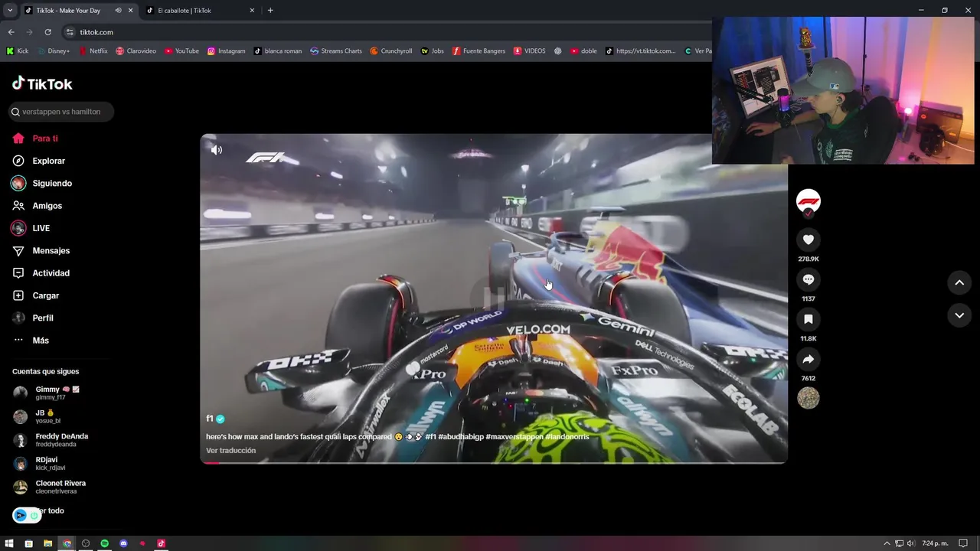Go back in browser history
Viewport: 980px width, 551px height.
pyautogui.click(x=11, y=32)
